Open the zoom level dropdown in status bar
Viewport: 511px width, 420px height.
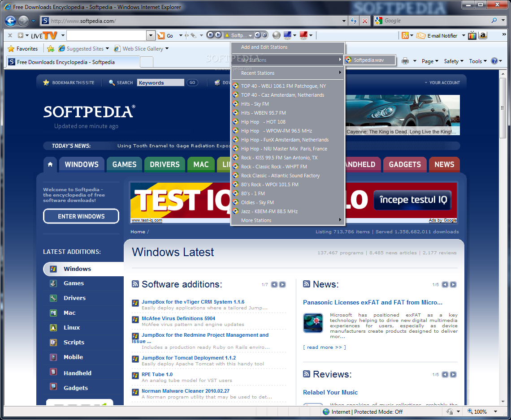pyautogui.click(x=495, y=411)
